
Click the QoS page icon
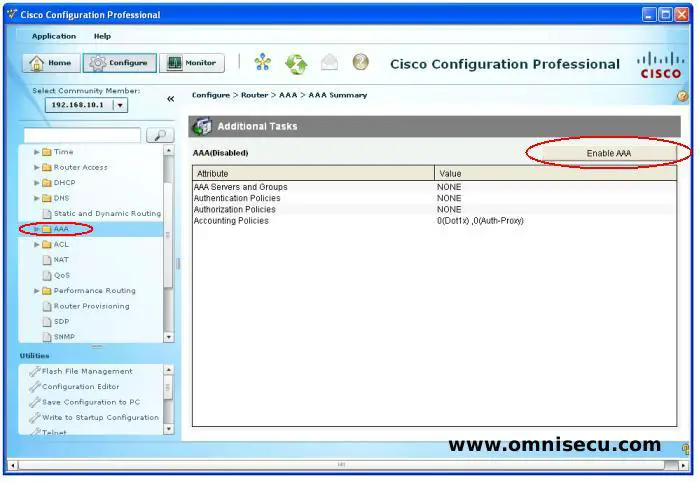[x=47, y=275]
